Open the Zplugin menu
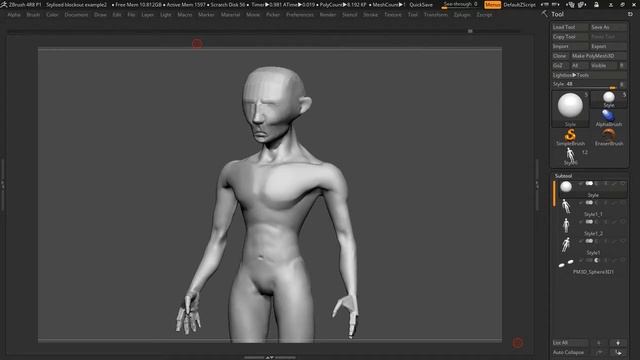 (x=462, y=15)
